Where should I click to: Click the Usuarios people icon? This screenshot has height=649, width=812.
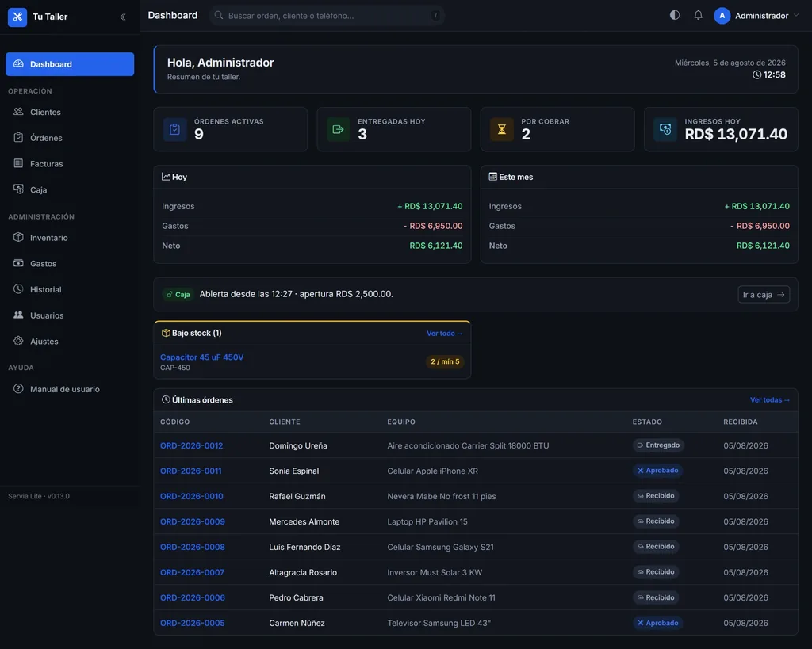point(18,315)
